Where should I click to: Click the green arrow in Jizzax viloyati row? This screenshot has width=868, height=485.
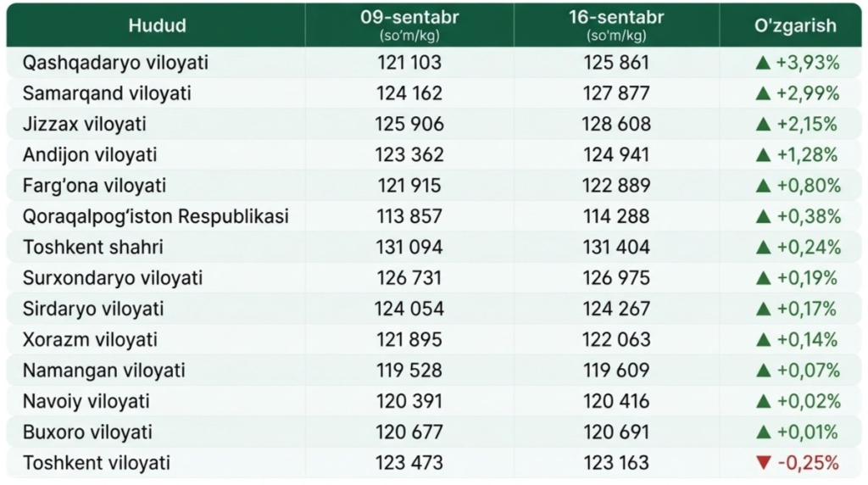(x=763, y=124)
